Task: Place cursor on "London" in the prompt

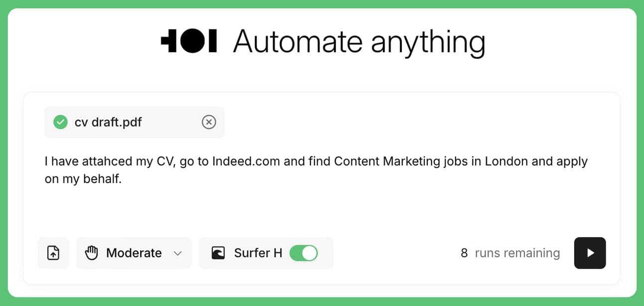Action: [505, 161]
